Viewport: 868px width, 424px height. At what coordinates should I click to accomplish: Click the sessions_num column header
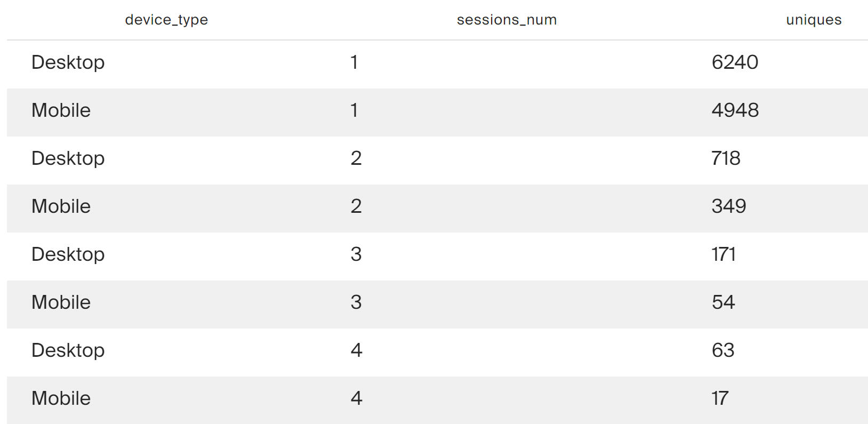pyautogui.click(x=507, y=20)
